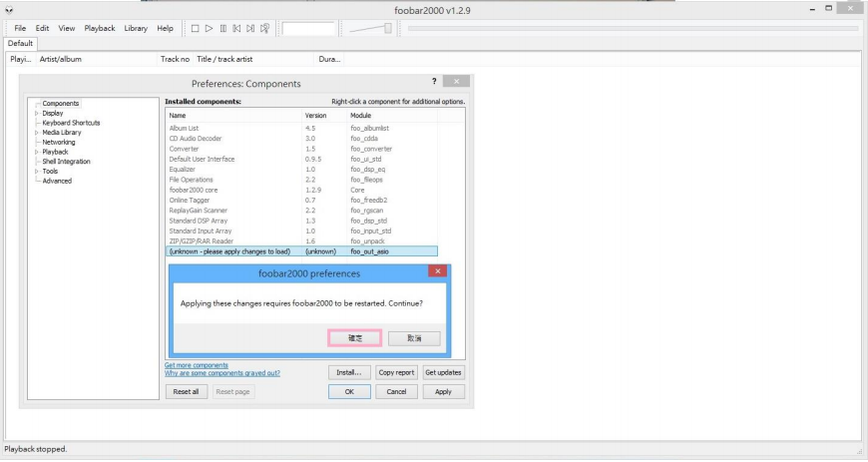Click the Pause toolbar icon
The width and height of the screenshot is (868, 462).
(223, 28)
